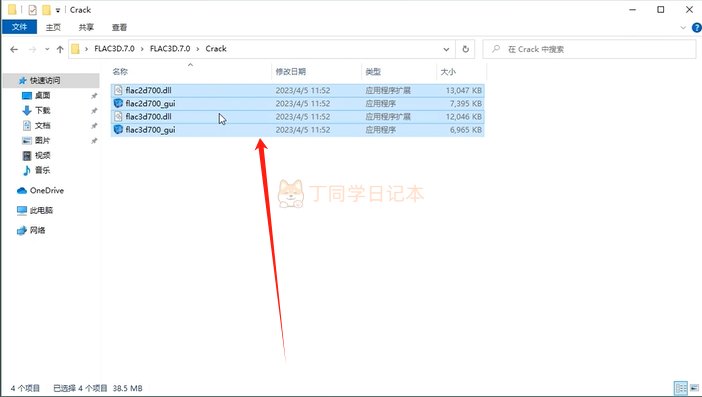Open 文档 in navigation pane
This screenshot has height=397, width=702.
(43, 125)
